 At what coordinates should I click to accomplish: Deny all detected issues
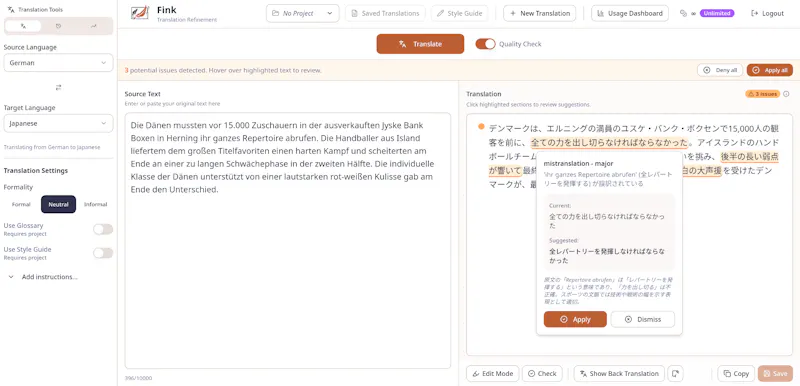click(720, 70)
